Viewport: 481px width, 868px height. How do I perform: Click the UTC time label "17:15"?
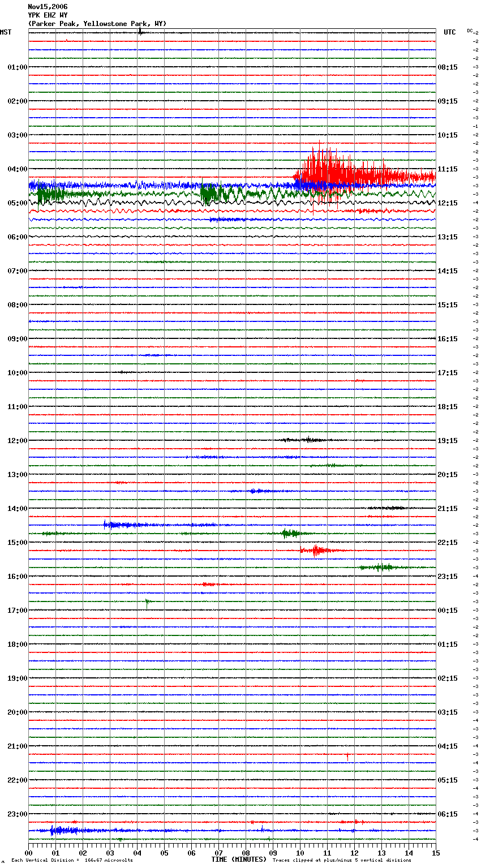tap(448, 373)
